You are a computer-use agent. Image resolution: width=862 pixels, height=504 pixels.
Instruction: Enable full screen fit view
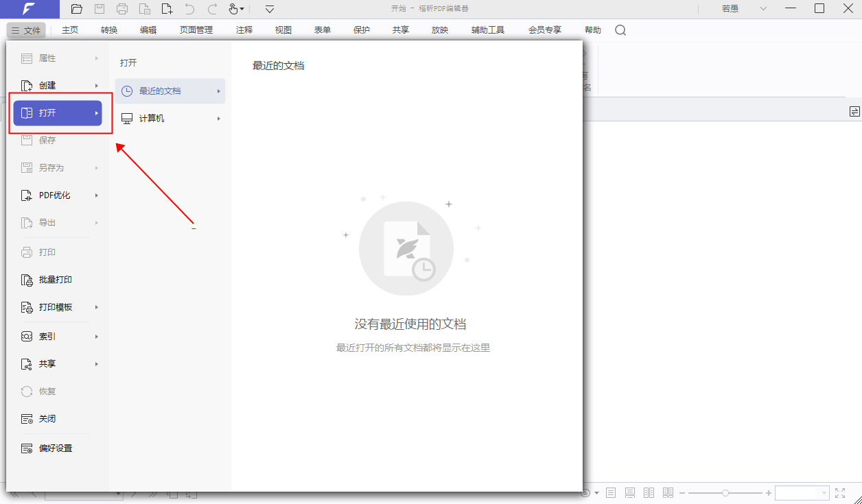tap(840, 492)
